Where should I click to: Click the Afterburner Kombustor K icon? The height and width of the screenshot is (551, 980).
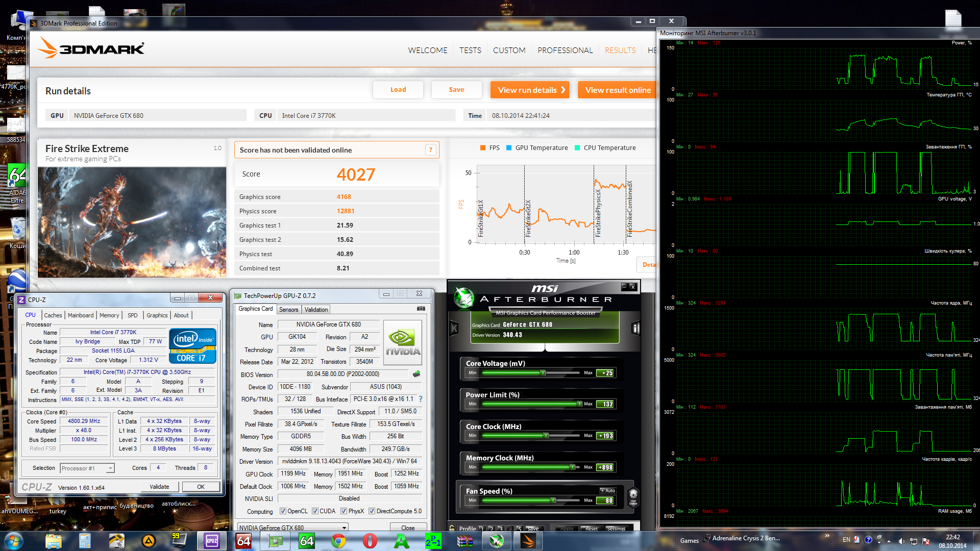click(454, 328)
